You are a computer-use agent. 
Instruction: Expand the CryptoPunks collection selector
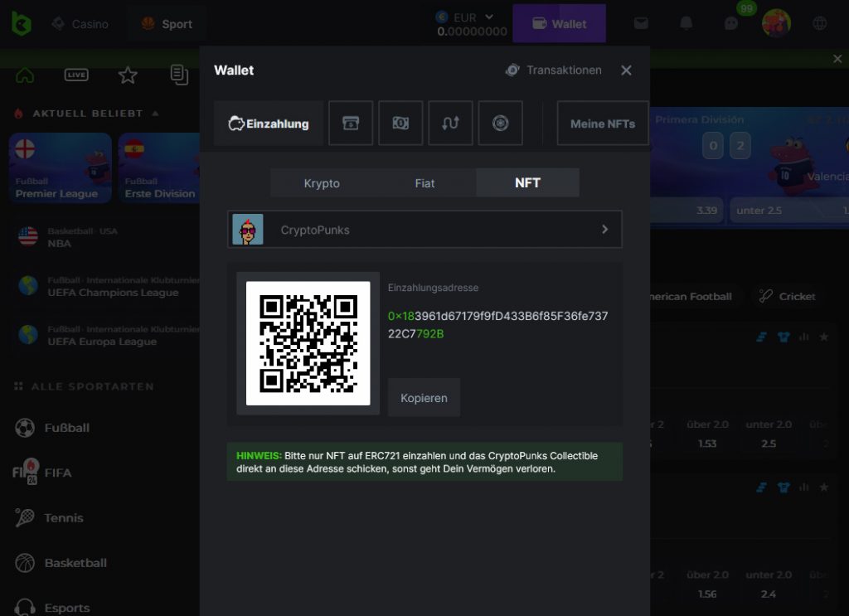click(424, 230)
